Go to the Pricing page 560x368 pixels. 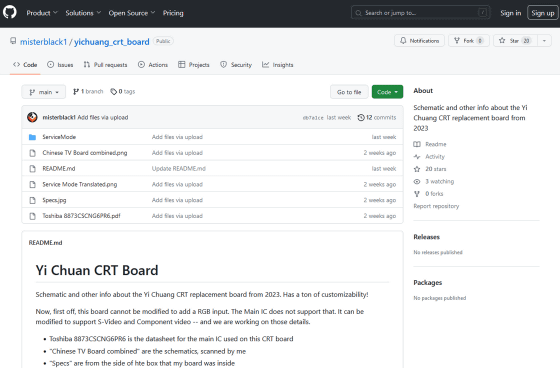pos(173,13)
